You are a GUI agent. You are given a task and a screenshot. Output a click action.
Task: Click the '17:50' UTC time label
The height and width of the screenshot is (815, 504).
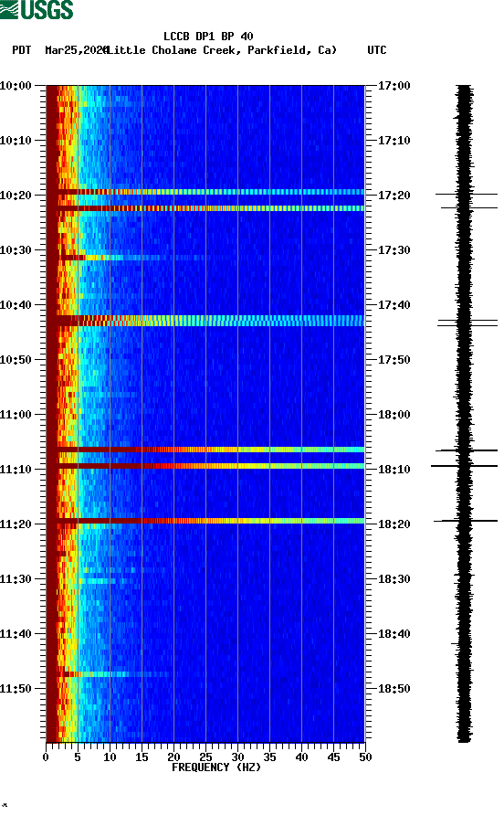[x=394, y=360]
